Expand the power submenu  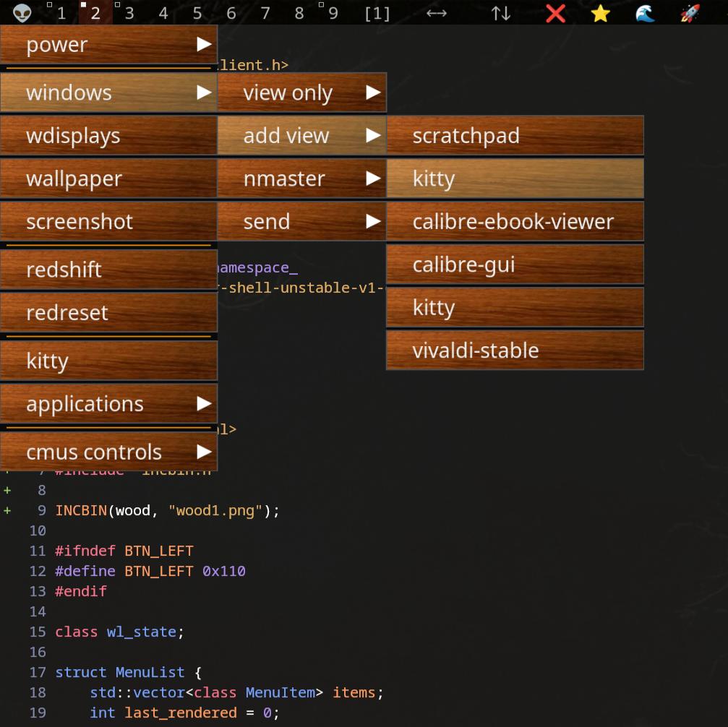108,44
